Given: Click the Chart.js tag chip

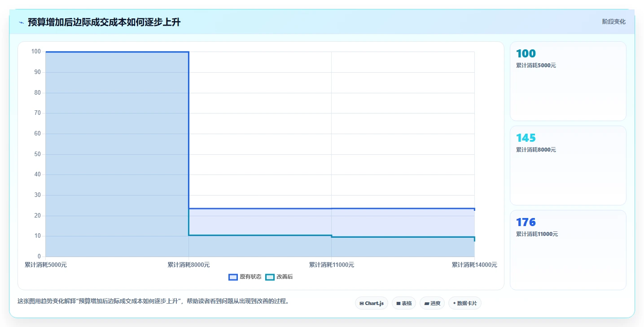Looking at the screenshot, I should 372,303.
